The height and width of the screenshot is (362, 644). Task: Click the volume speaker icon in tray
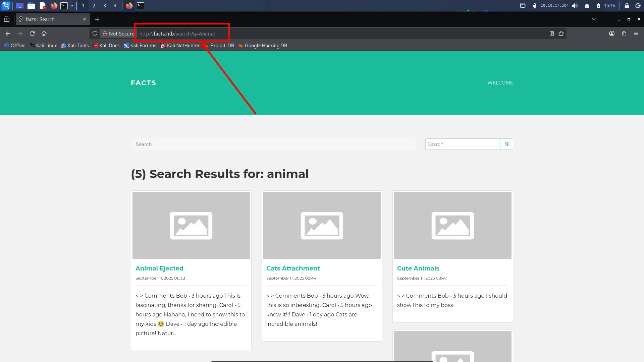point(575,6)
